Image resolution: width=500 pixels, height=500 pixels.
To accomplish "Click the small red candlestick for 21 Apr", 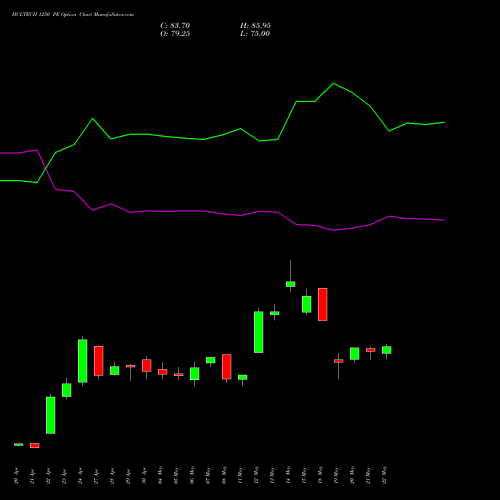I will (35, 445).
